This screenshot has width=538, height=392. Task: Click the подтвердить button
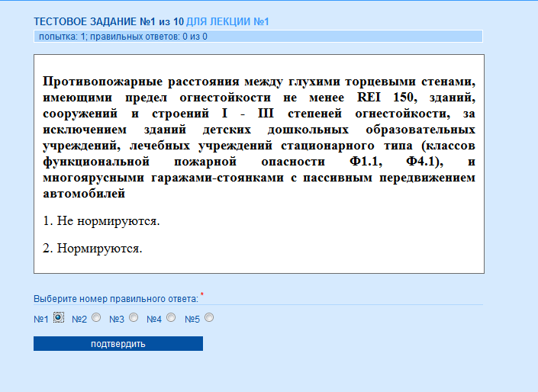118,344
